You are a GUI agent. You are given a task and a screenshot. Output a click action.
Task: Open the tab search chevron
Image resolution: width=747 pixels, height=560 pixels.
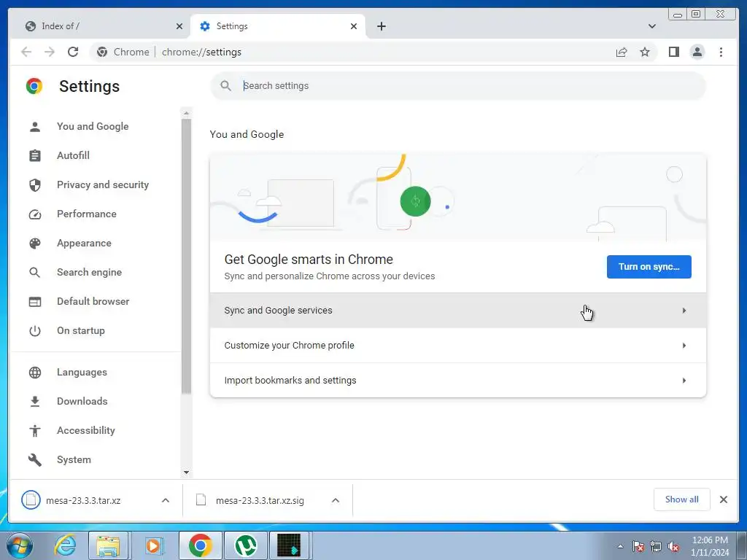coord(651,26)
